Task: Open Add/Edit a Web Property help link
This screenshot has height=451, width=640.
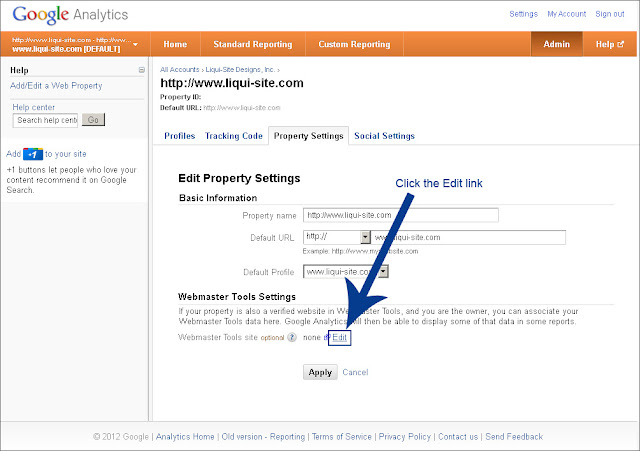Action: click(x=56, y=86)
